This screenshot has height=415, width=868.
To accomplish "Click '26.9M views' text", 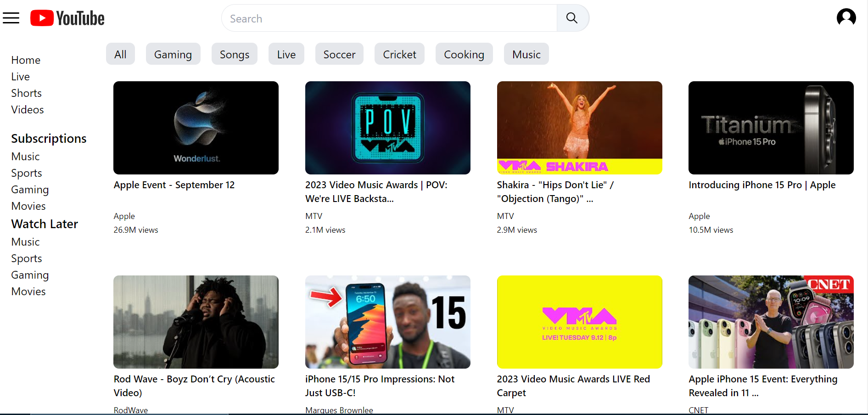I will (x=136, y=230).
